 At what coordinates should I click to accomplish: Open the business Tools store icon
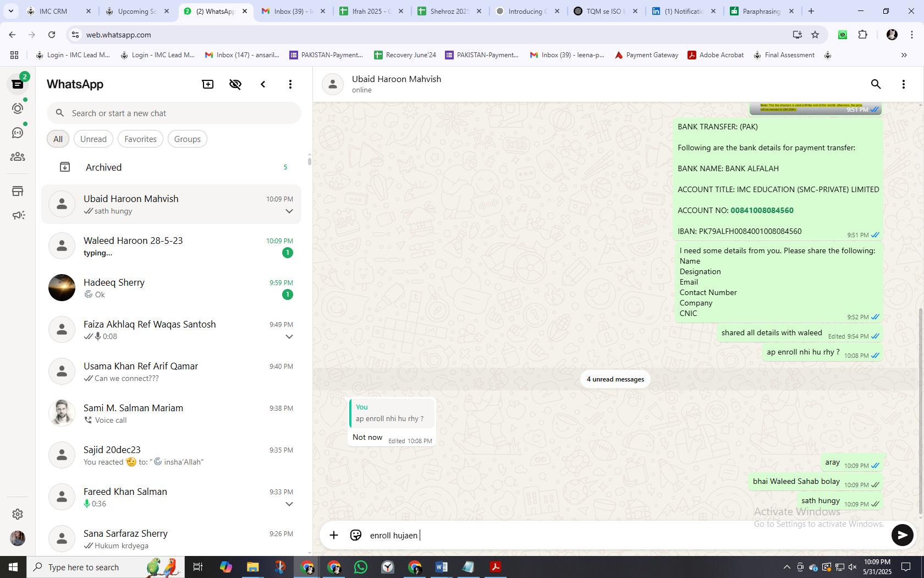click(x=18, y=191)
